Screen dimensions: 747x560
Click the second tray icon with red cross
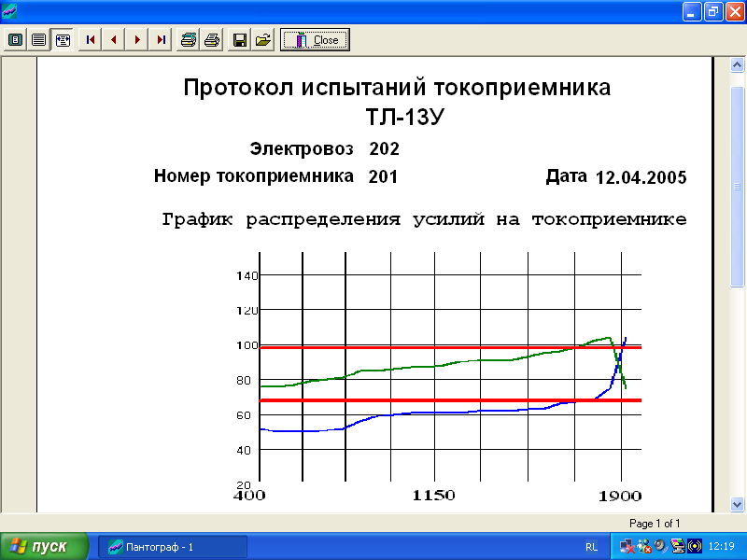point(643,546)
